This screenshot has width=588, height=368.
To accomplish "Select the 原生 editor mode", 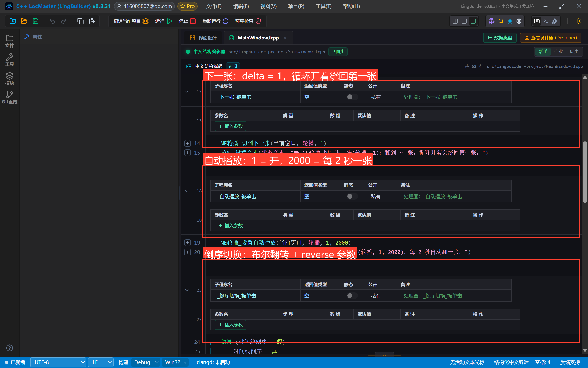I will click(574, 52).
